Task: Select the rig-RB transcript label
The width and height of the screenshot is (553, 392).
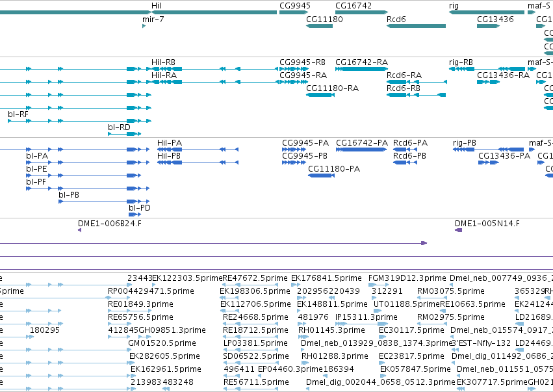Action: tap(461, 62)
